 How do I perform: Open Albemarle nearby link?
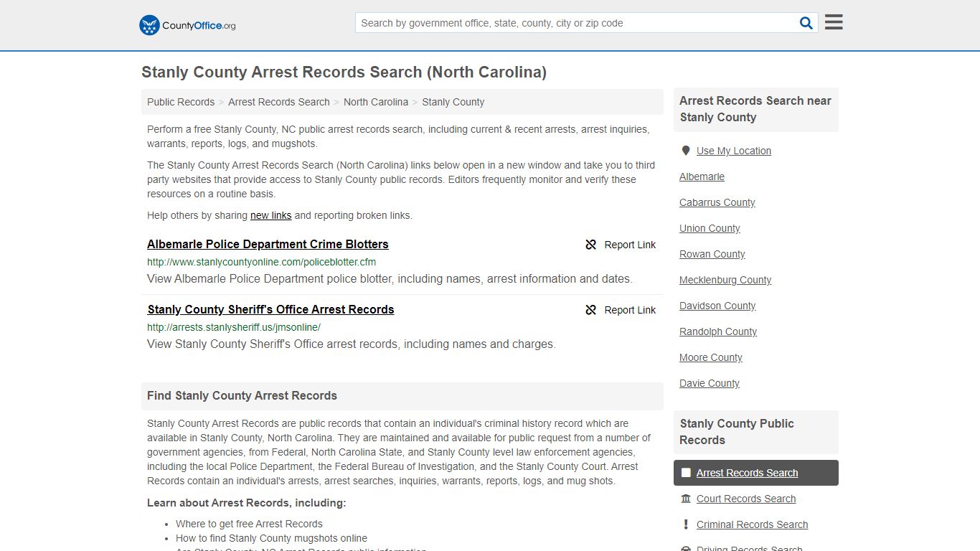coord(702,176)
